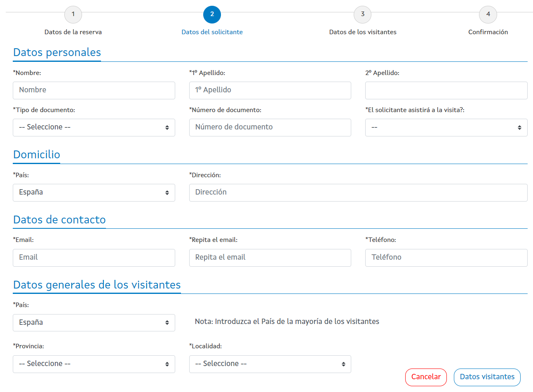Select the Número de documento field
533x392 pixels.
coord(270,127)
